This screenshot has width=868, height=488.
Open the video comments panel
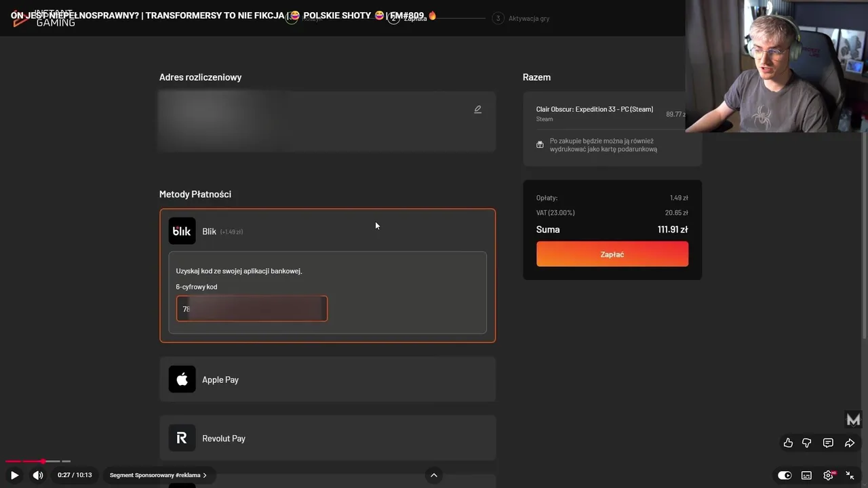[828, 443]
